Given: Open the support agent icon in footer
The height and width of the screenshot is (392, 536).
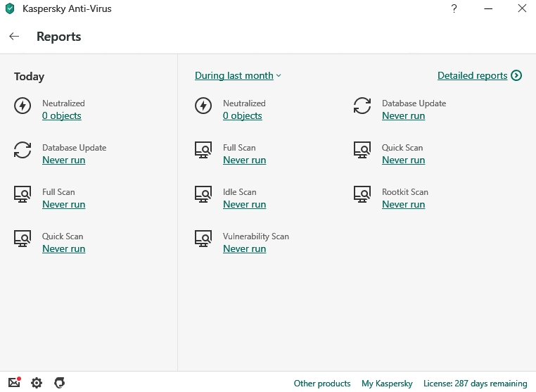Looking at the screenshot, I should click(x=60, y=383).
